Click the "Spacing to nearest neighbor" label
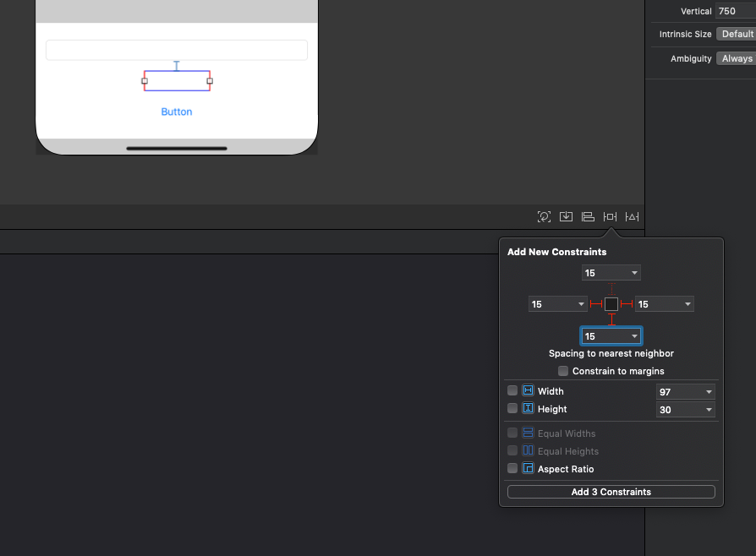 coord(611,353)
